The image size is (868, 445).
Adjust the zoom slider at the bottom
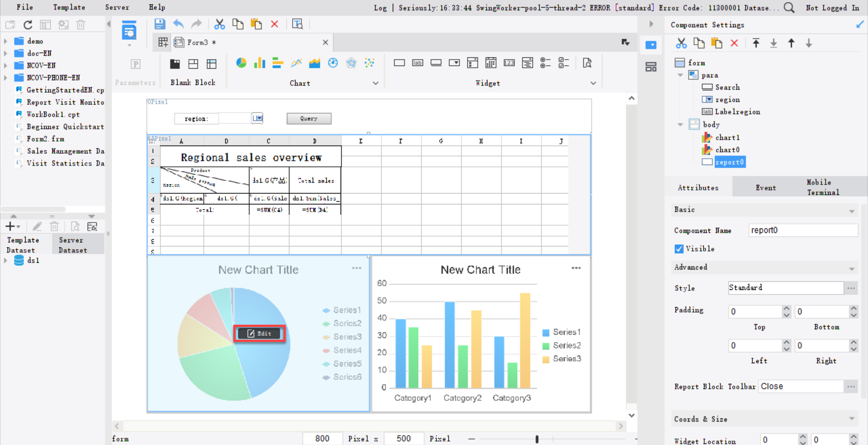click(x=537, y=438)
